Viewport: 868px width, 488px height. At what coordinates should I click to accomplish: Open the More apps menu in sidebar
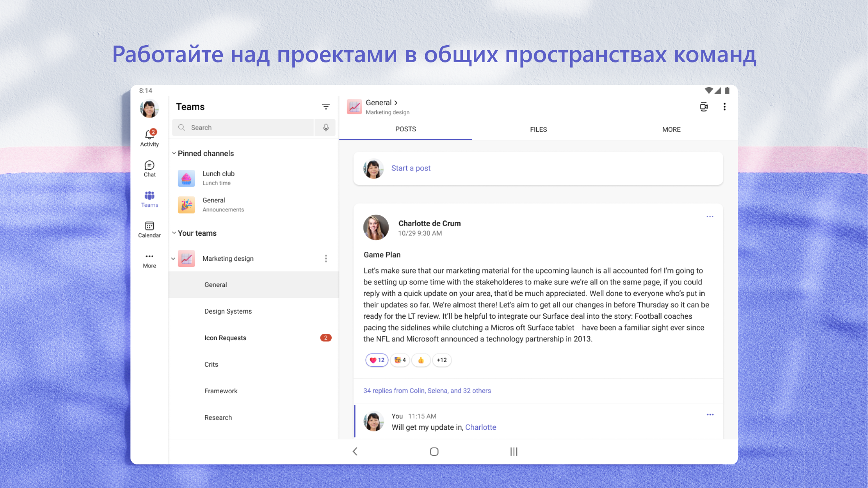(x=149, y=260)
